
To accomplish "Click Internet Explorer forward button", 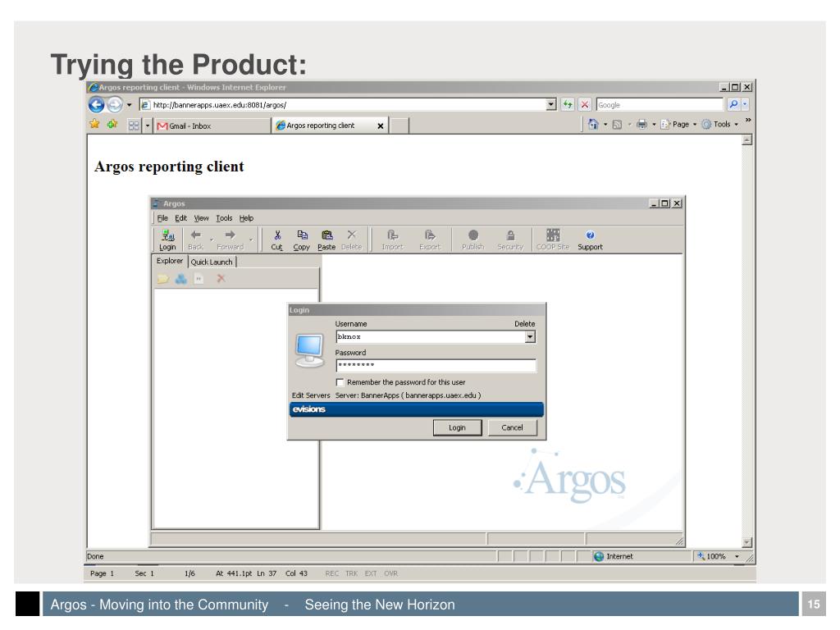I will point(114,104).
